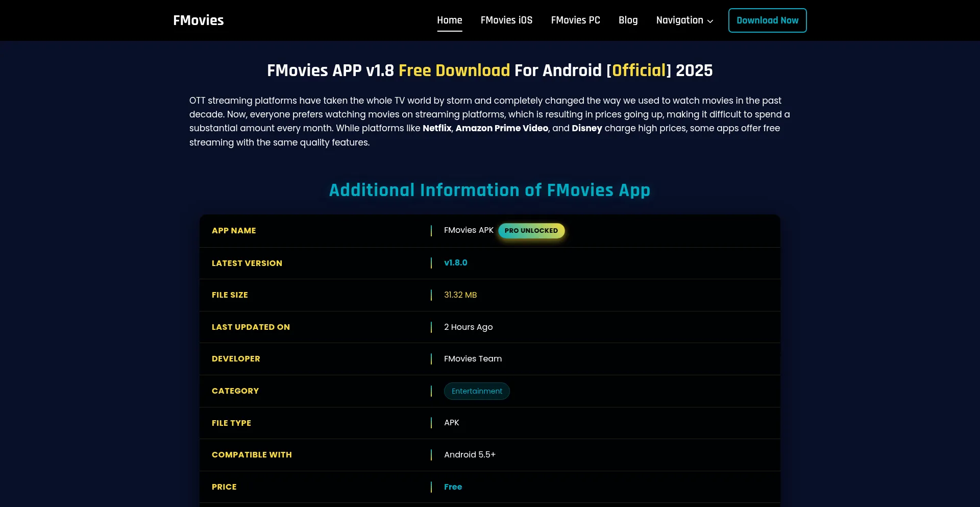
Task: Click the FMovies site logo
Action: pos(198,20)
